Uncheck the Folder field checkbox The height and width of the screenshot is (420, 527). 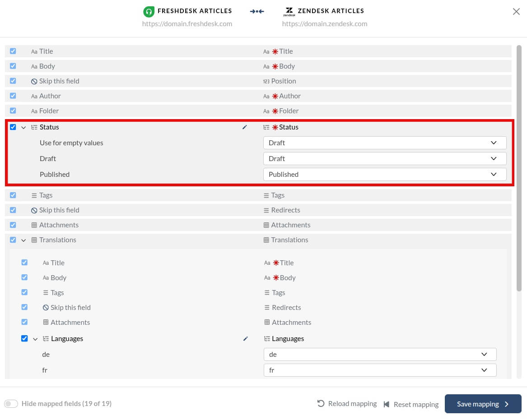(13, 111)
